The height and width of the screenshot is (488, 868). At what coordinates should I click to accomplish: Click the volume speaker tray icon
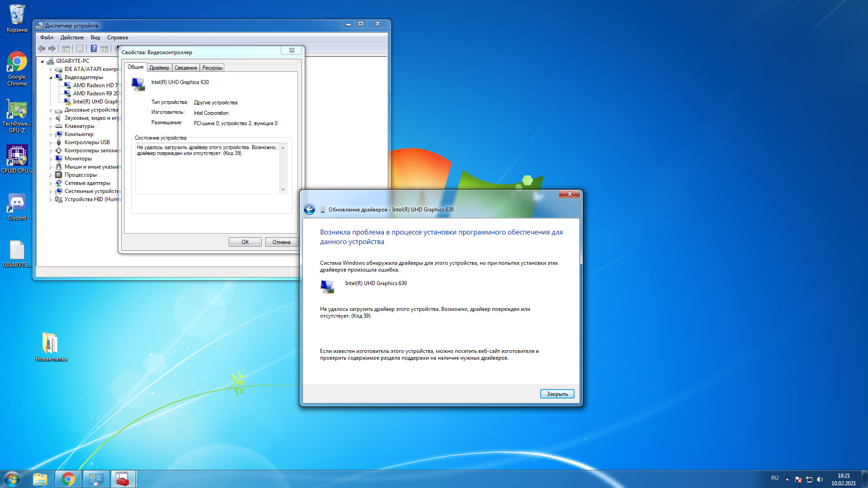tap(820, 479)
